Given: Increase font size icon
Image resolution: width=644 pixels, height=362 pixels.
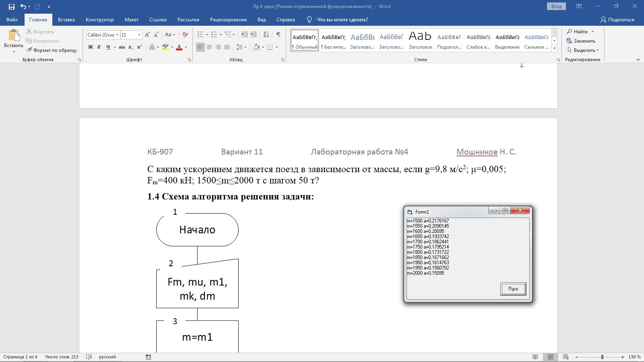Looking at the screenshot, I should [x=147, y=35].
